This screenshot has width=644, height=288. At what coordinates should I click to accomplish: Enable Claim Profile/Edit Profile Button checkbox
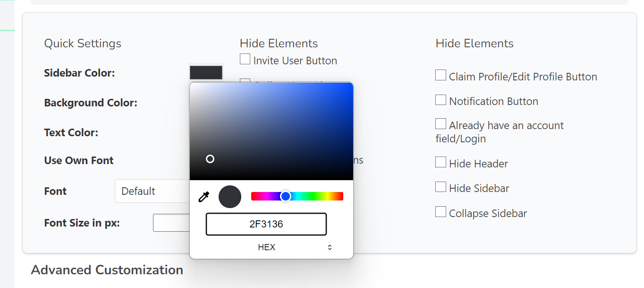[441, 75]
